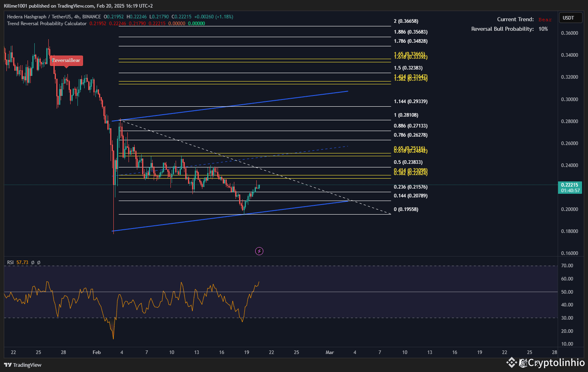Click the high price H0.22246 in legend

click(137, 17)
